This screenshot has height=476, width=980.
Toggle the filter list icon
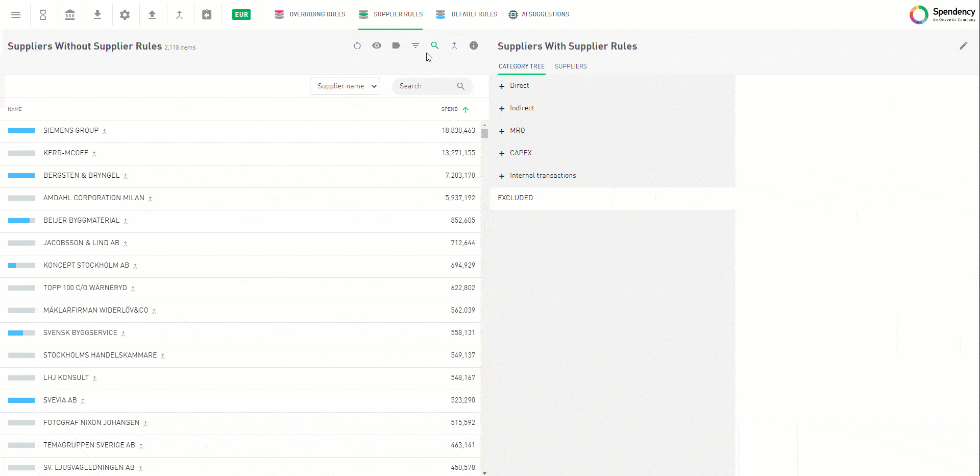(415, 46)
